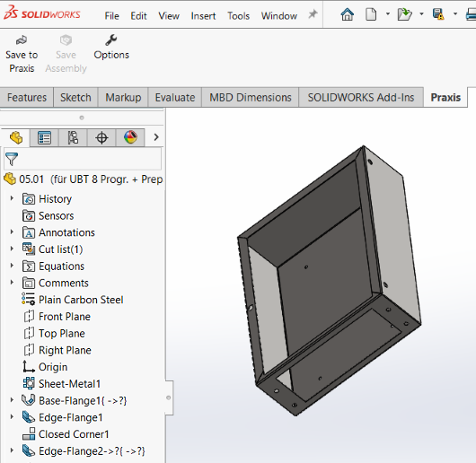This screenshot has height=463, width=476.
Task: Expand Base-Flange1 feature node
Action: [x=12, y=400]
